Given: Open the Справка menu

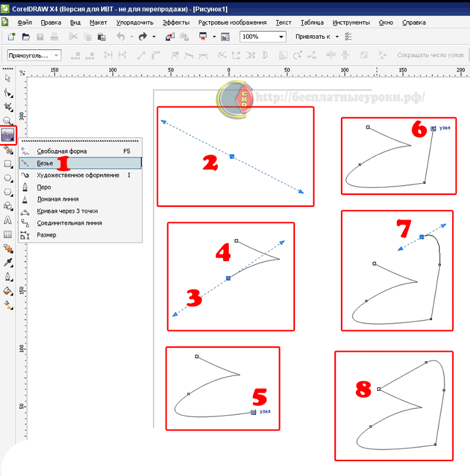Looking at the screenshot, I should (414, 23).
